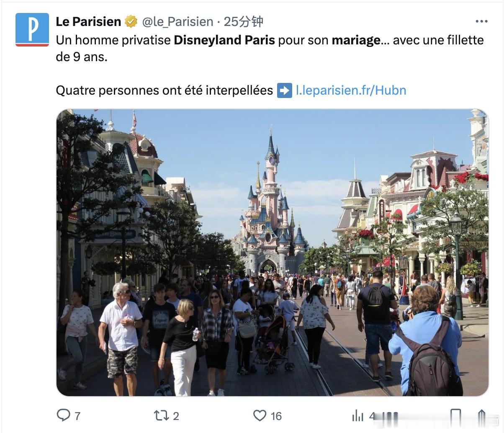The image size is (504, 433).
Task: Click the like count 16
Action: pos(276,416)
